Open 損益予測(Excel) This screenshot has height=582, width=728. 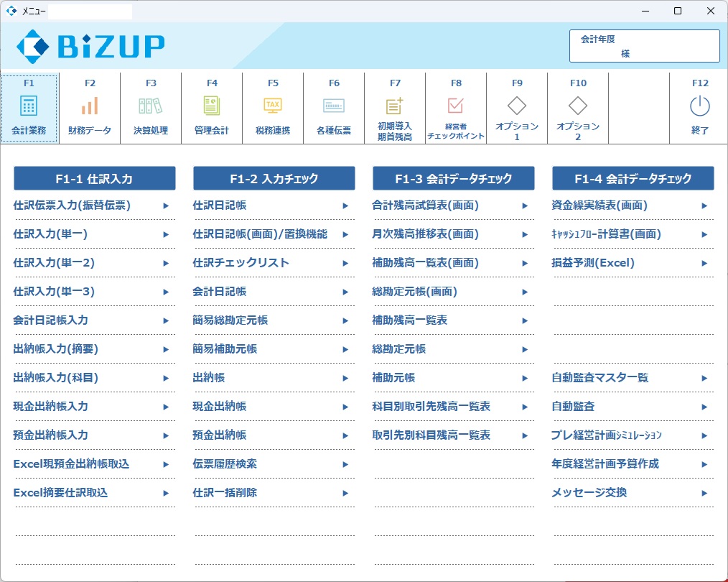[x=593, y=263]
